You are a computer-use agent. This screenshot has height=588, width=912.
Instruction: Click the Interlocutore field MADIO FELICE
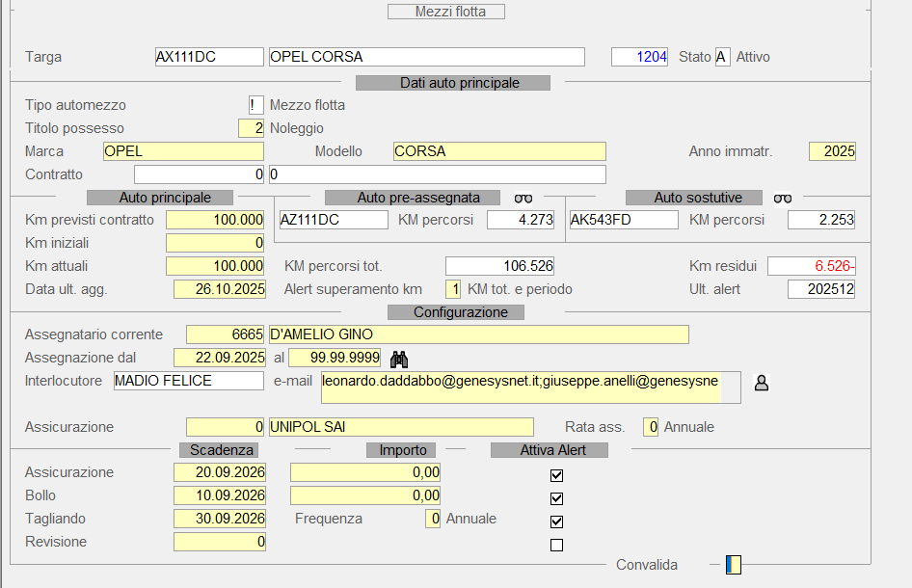pyautogui.click(x=188, y=381)
